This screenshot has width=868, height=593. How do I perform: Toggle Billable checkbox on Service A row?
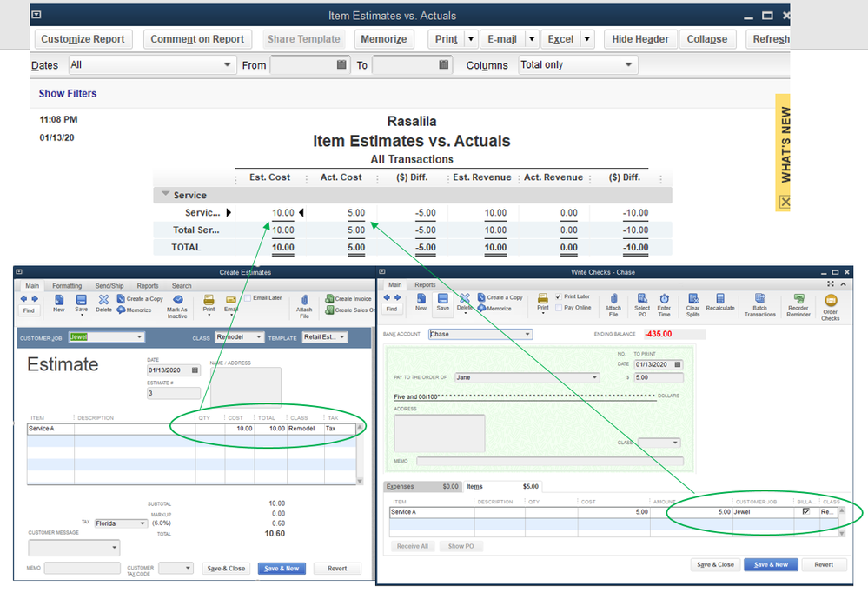(x=806, y=511)
